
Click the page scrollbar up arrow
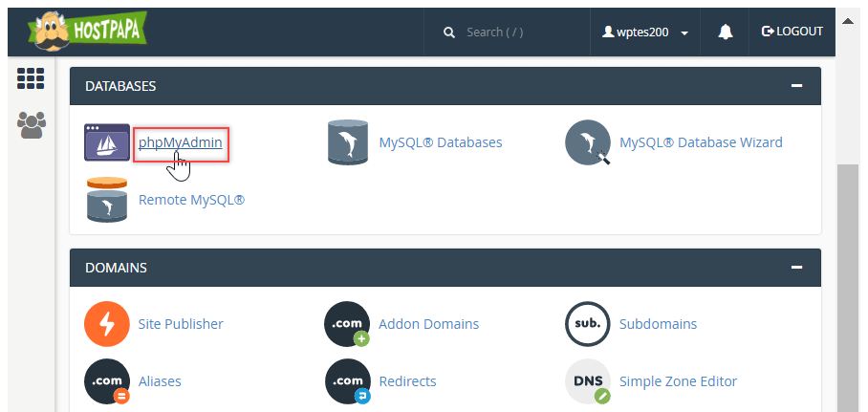tap(848, 21)
